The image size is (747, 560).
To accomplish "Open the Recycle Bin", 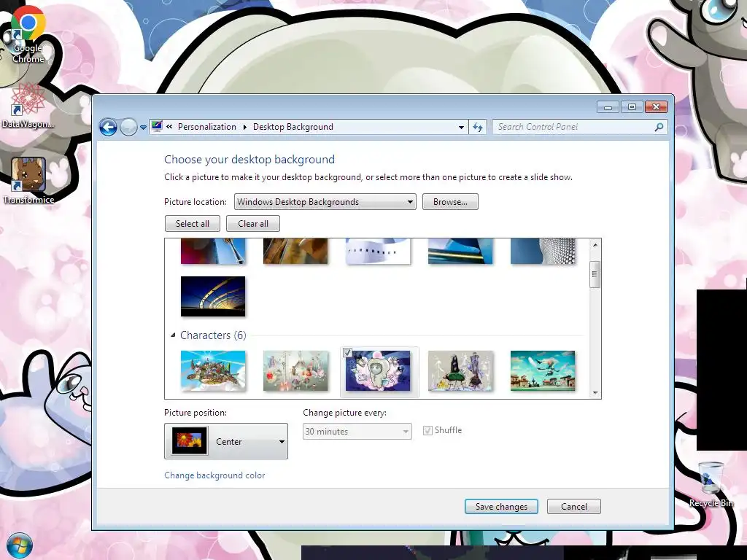I will click(711, 484).
